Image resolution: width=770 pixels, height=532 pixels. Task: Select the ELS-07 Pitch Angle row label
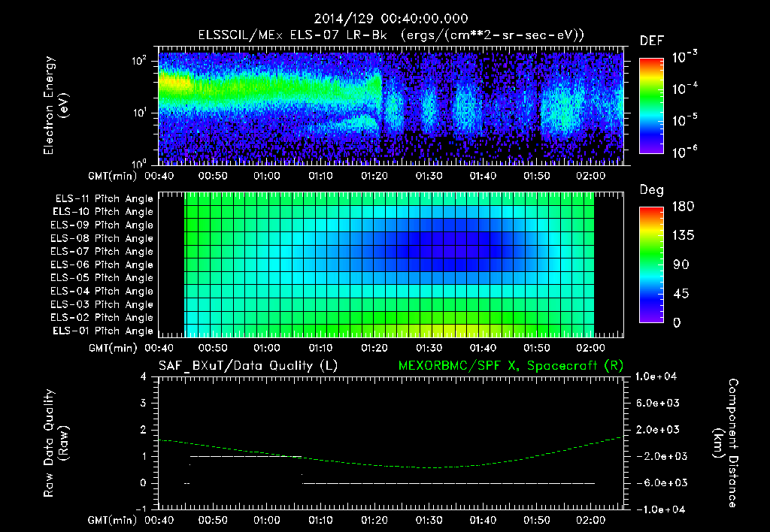click(102, 252)
